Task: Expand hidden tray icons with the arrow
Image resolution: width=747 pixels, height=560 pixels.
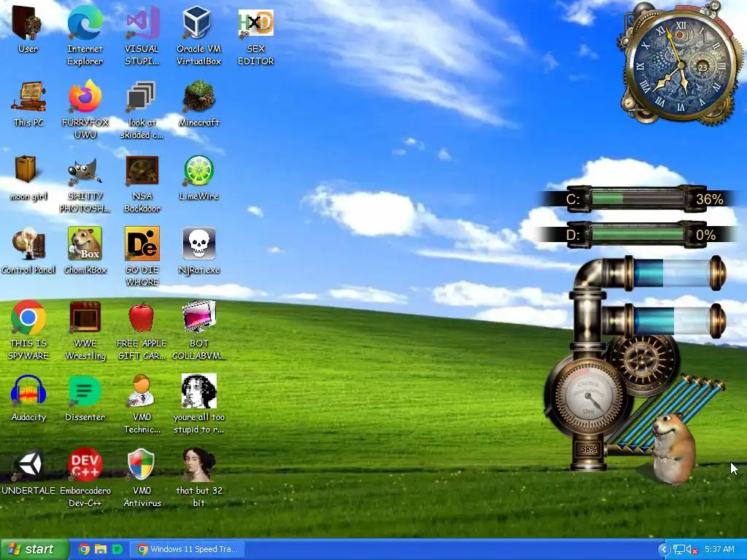Action: [664, 550]
